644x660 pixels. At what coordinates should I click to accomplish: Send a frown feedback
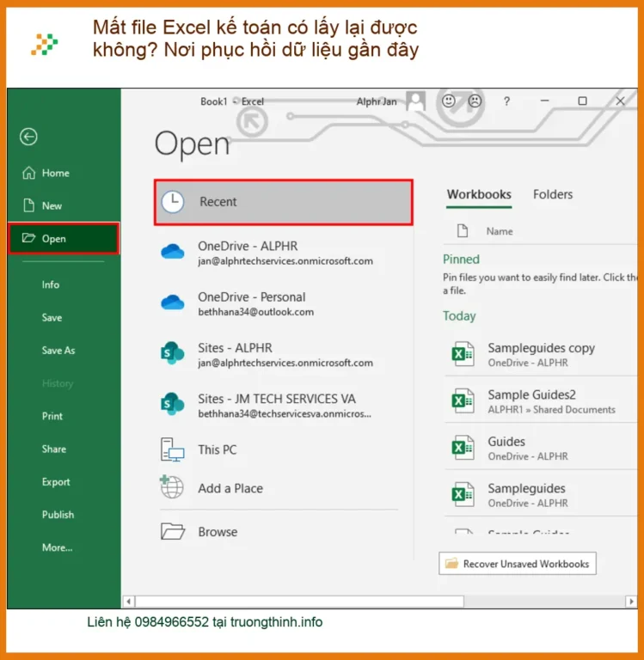pos(475,101)
